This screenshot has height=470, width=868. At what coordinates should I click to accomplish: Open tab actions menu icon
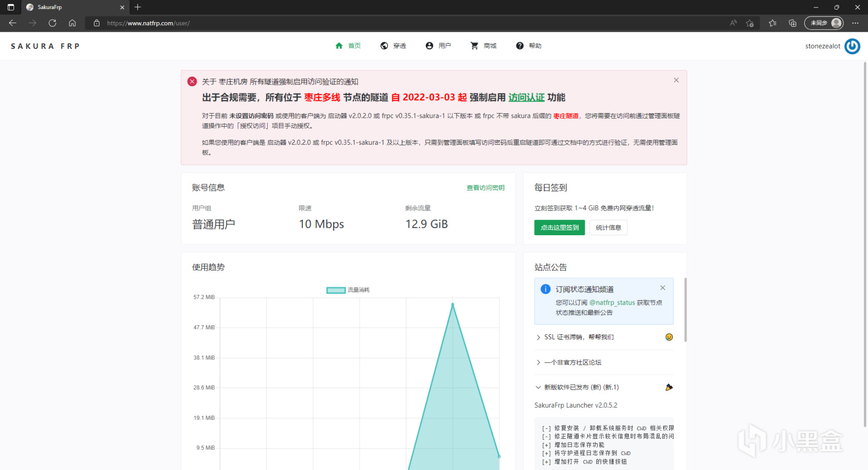coord(11,7)
